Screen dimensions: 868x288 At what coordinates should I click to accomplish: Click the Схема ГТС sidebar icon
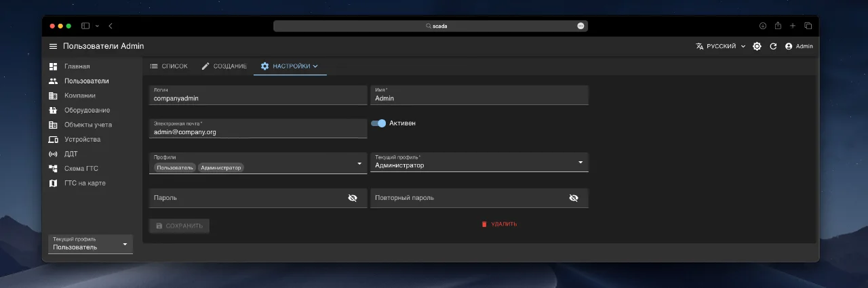pyautogui.click(x=53, y=168)
